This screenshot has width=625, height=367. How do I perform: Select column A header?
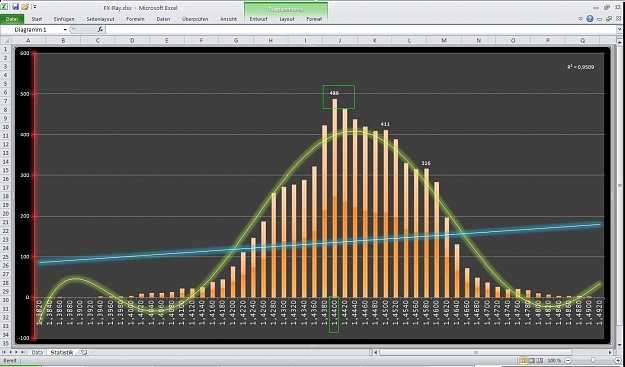tap(28, 41)
